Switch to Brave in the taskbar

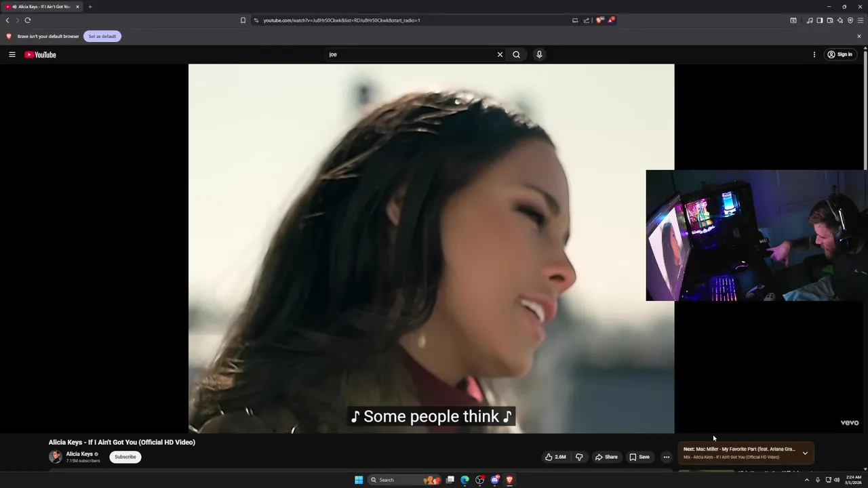tap(509, 480)
